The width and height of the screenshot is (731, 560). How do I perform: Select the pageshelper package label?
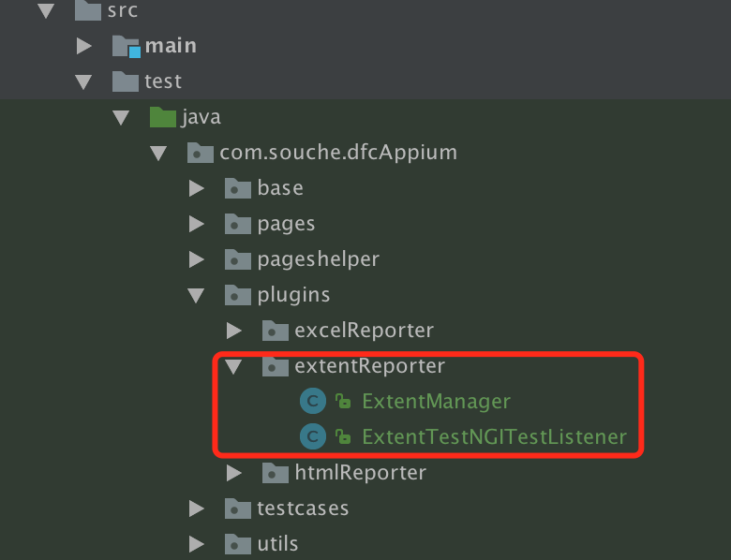[319, 259]
